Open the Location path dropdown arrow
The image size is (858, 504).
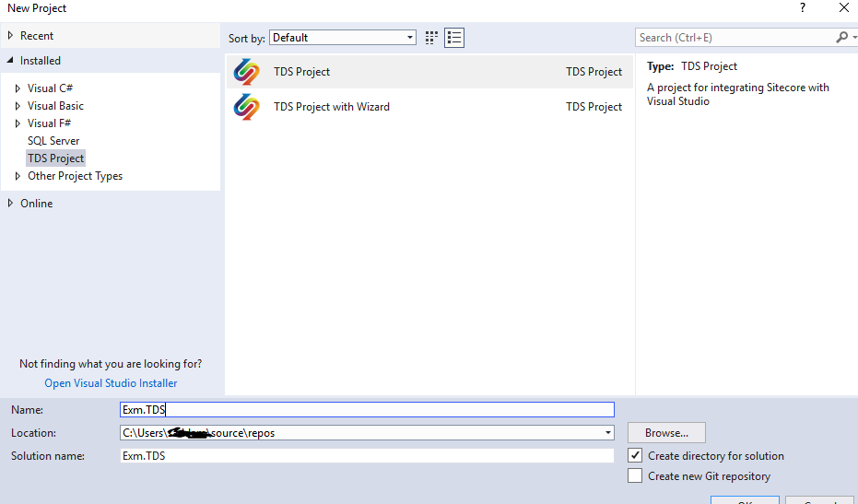pyautogui.click(x=607, y=433)
